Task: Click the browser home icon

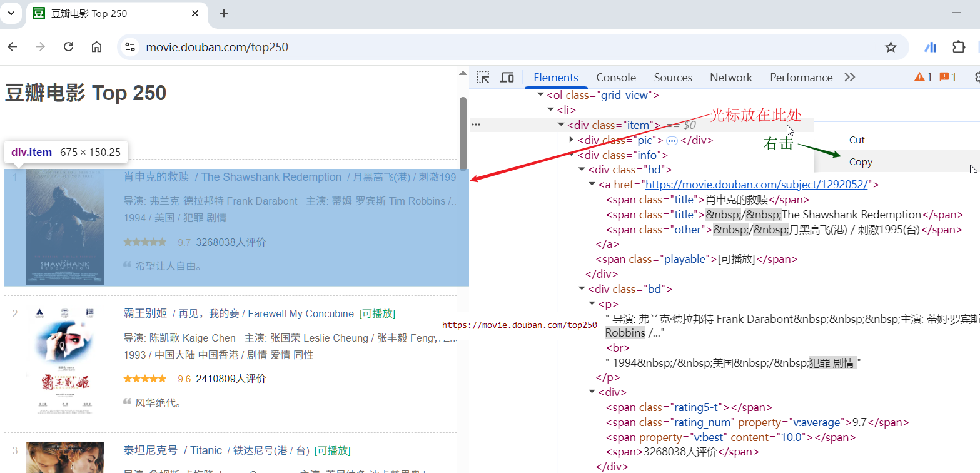Action: pyautogui.click(x=96, y=47)
